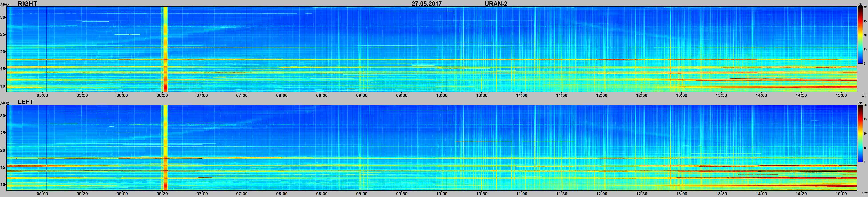Click the 15 MHz tick of the LEFT panel
The image size is (868, 197).
(x=3, y=167)
